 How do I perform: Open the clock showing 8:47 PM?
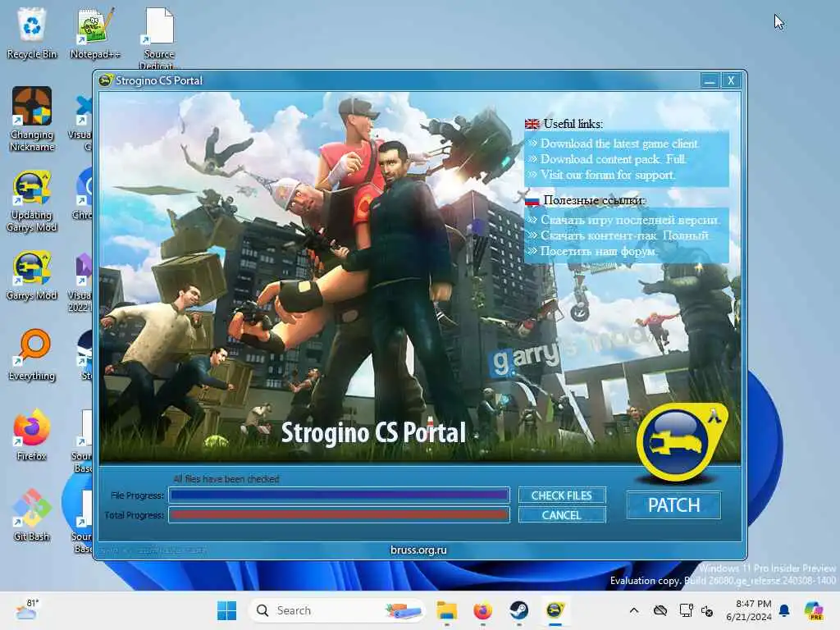click(x=748, y=610)
